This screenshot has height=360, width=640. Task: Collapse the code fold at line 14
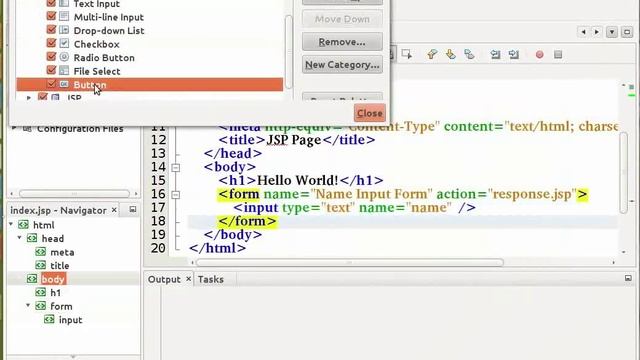click(x=176, y=167)
